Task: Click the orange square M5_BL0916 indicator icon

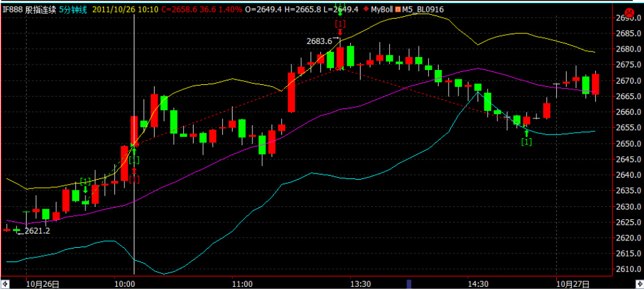Action: pyautogui.click(x=398, y=10)
